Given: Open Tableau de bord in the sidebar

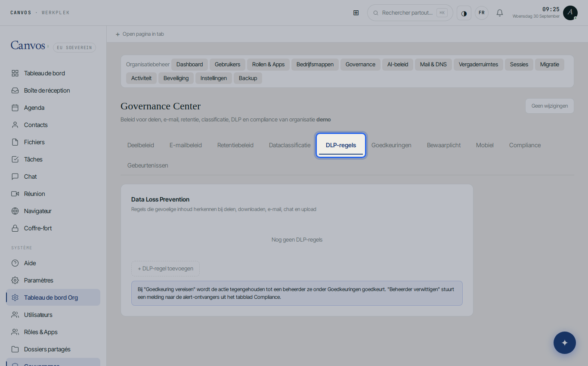Looking at the screenshot, I should click(53, 73).
